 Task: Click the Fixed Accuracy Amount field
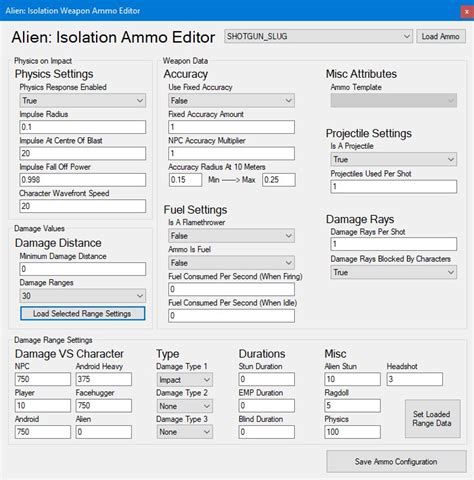click(231, 127)
